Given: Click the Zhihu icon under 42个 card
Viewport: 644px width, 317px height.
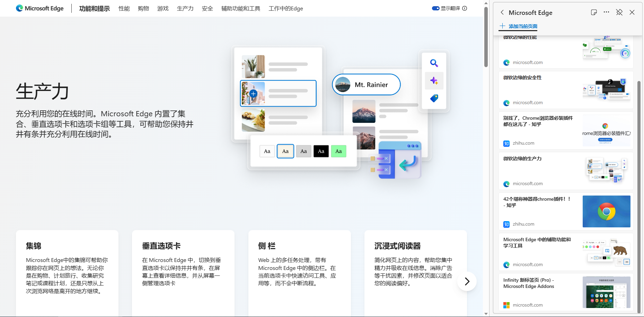Looking at the screenshot, I should [x=506, y=224].
